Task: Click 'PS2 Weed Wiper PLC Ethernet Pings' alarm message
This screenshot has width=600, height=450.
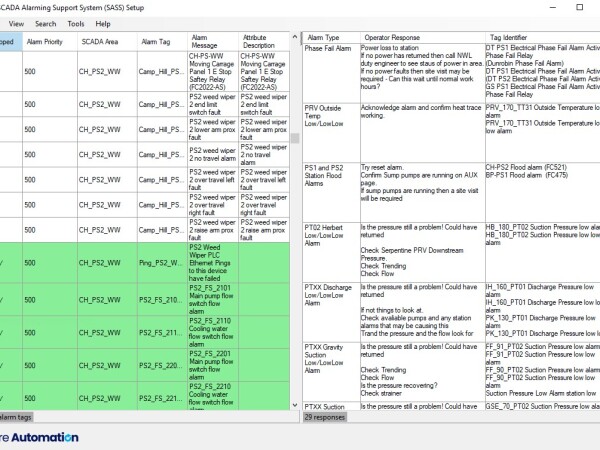Action: [213, 263]
